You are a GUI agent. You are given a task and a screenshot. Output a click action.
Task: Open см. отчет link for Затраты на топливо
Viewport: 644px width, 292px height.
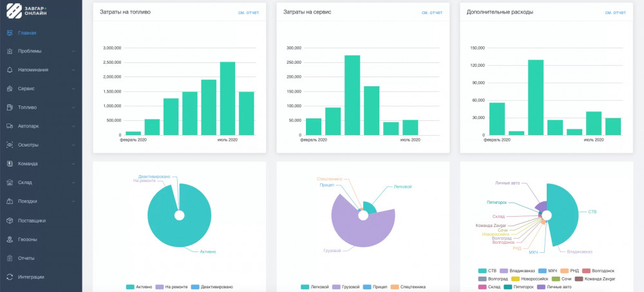coord(249,12)
